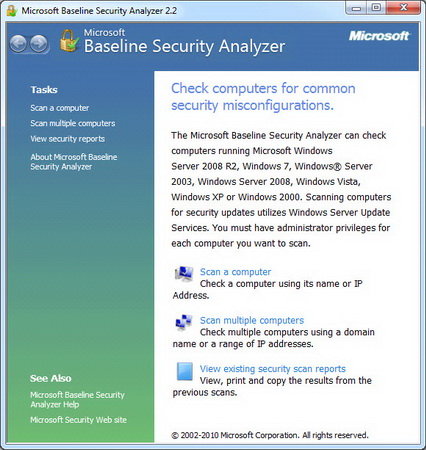Click the blue security reports icon

tap(185, 371)
